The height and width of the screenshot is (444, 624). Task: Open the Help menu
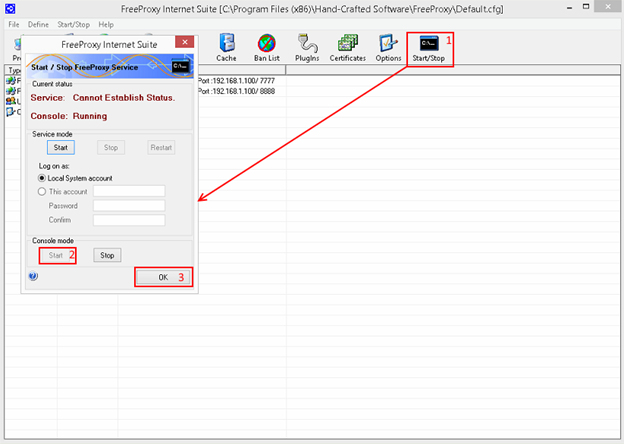pos(106,25)
